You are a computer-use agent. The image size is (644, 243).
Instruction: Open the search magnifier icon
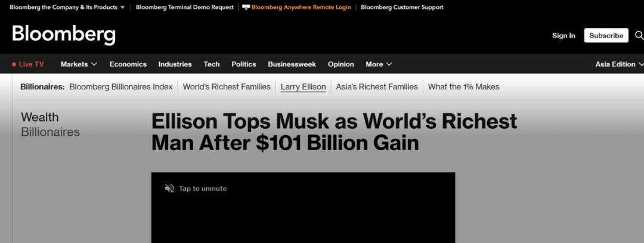639,35
